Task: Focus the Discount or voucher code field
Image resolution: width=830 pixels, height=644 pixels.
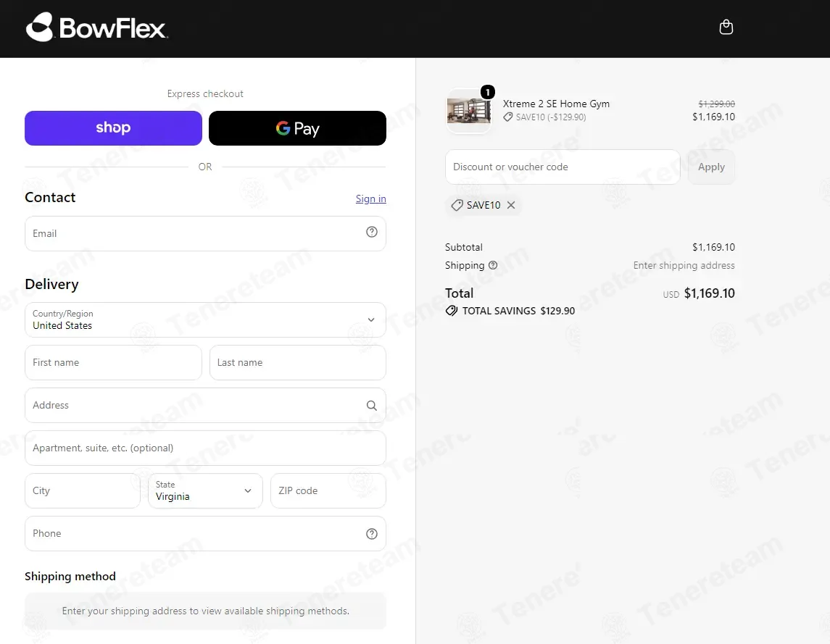Action: coord(563,167)
